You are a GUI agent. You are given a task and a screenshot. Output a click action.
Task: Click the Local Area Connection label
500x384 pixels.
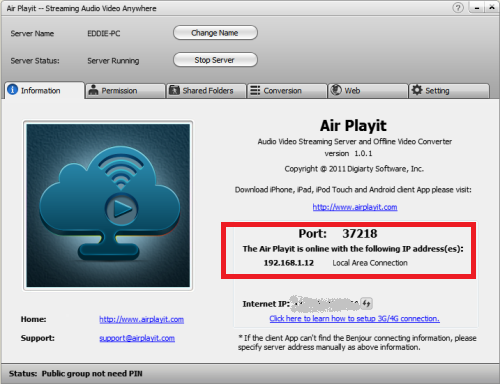coord(370,263)
